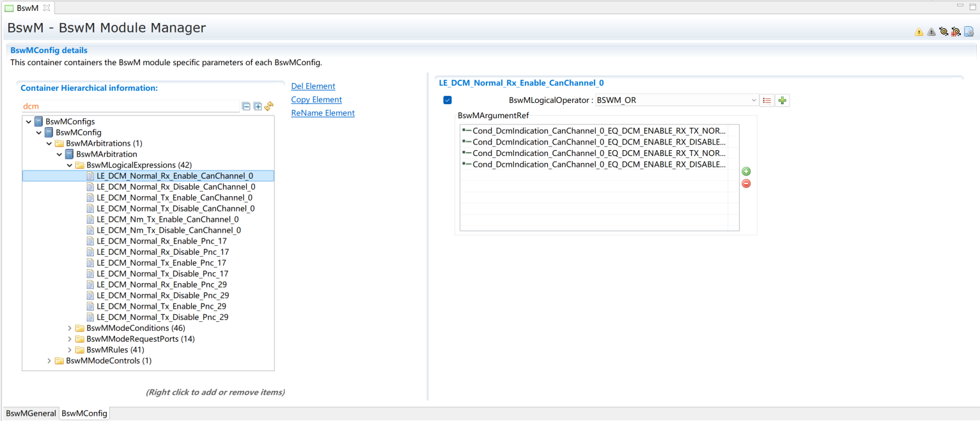Image resolution: width=980 pixels, height=421 pixels.
Task: Click green add argument reference button
Action: pyautogui.click(x=746, y=171)
